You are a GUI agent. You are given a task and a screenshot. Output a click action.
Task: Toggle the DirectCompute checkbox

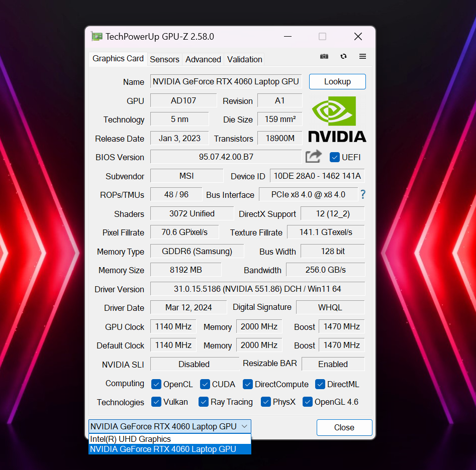(248, 384)
